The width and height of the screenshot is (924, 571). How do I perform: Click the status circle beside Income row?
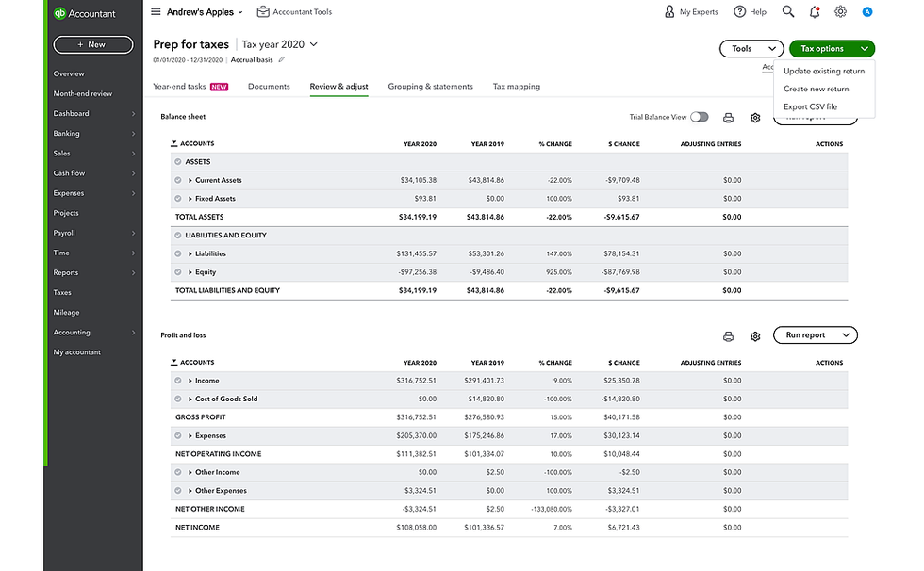point(178,381)
